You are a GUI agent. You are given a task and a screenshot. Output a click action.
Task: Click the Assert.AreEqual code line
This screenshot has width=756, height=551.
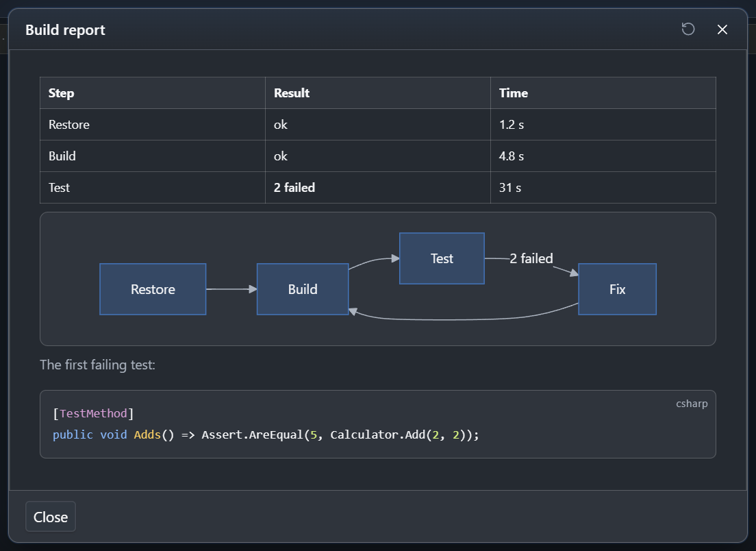(x=266, y=434)
